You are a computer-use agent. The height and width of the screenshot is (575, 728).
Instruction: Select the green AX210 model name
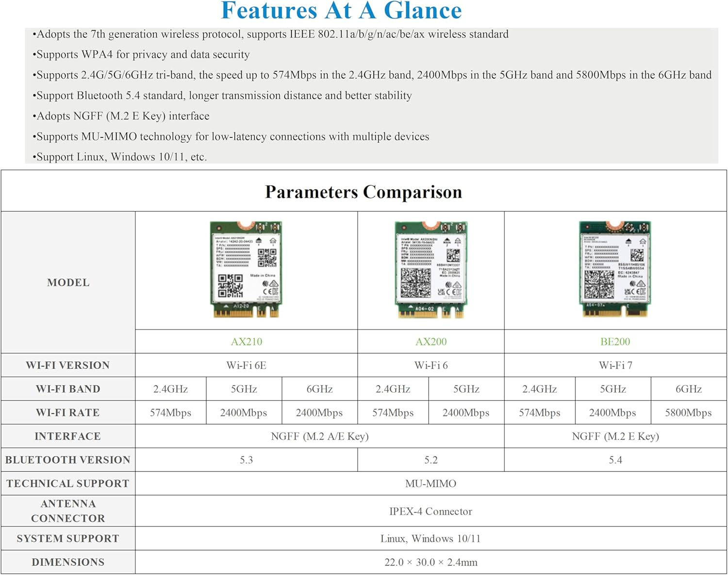(246, 342)
